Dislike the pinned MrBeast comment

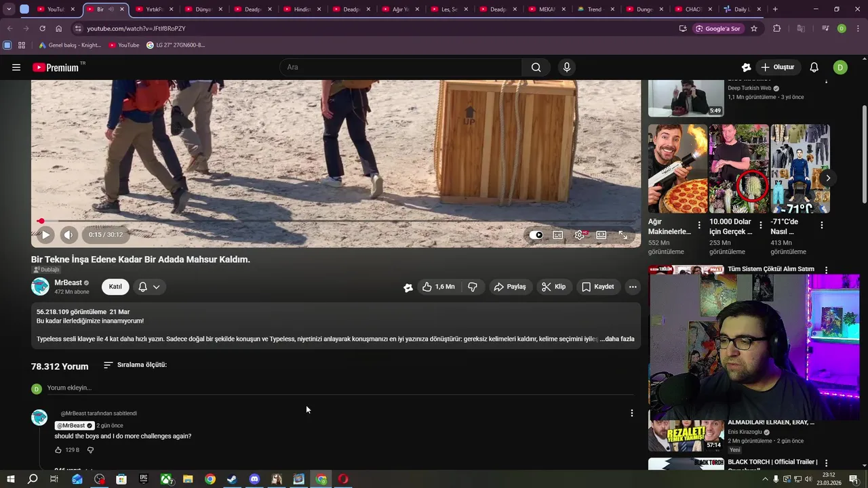click(x=90, y=450)
